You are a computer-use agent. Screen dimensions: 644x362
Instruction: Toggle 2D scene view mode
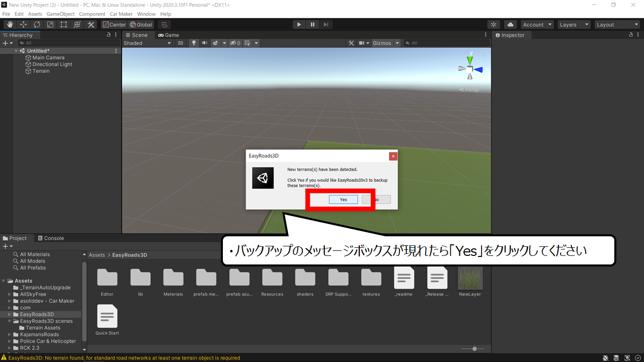click(x=181, y=43)
